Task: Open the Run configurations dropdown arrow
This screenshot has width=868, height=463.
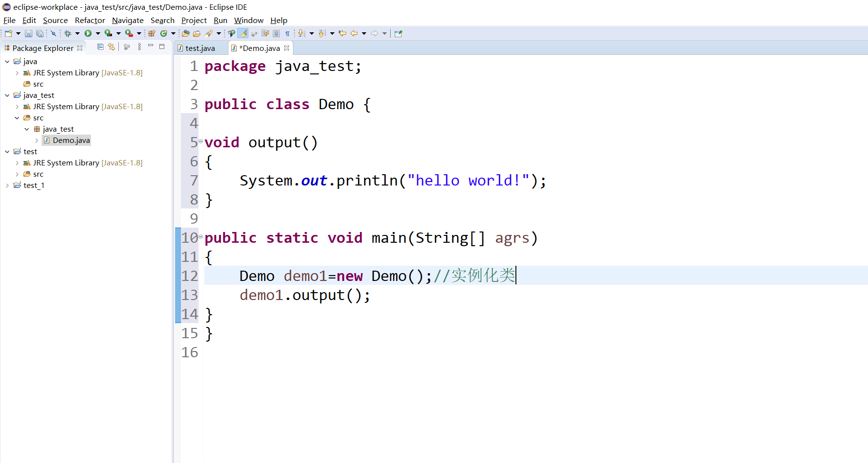Action: click(98, 33)
